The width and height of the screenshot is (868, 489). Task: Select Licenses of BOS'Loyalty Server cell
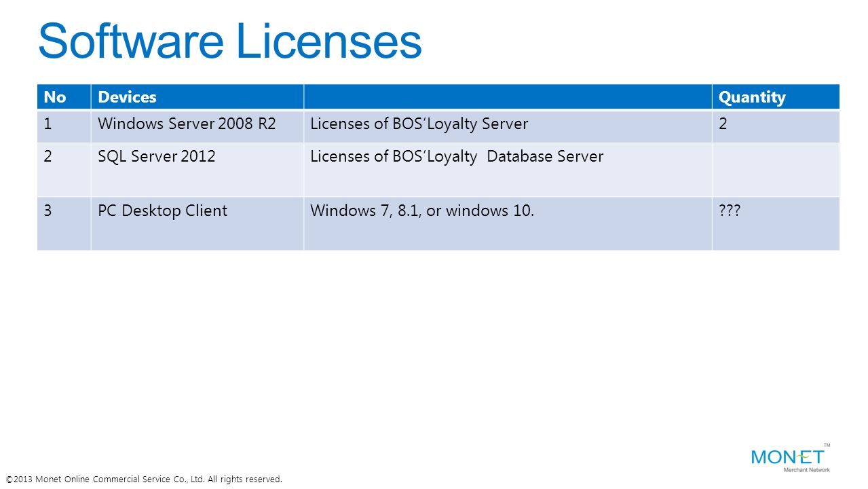(x=508, y=126)
